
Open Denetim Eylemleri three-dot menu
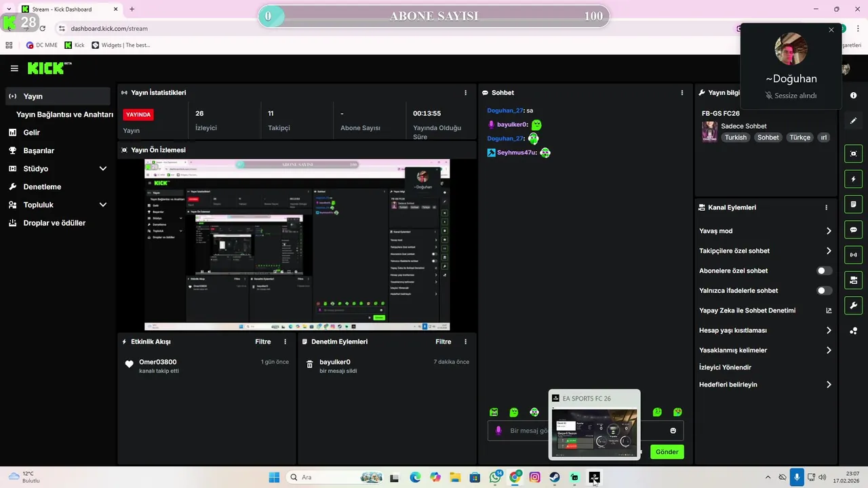click(x=465, y=342)
